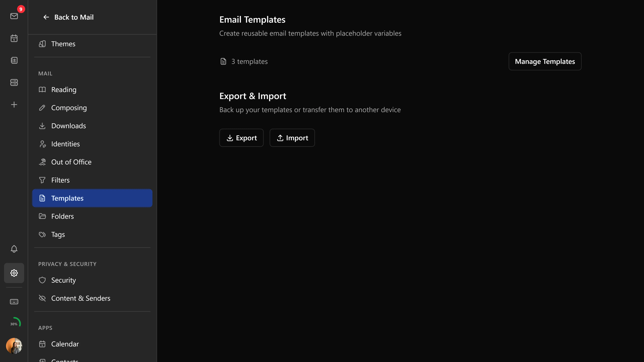The width and height of the screenshot is (644, 362).
Task: Go Back to Mail
Action: (x=68, y=17)
